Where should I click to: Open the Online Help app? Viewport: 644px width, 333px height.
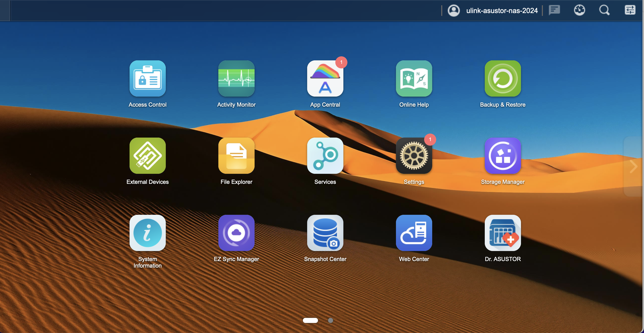pyautogui.click(x=414, y=78)
